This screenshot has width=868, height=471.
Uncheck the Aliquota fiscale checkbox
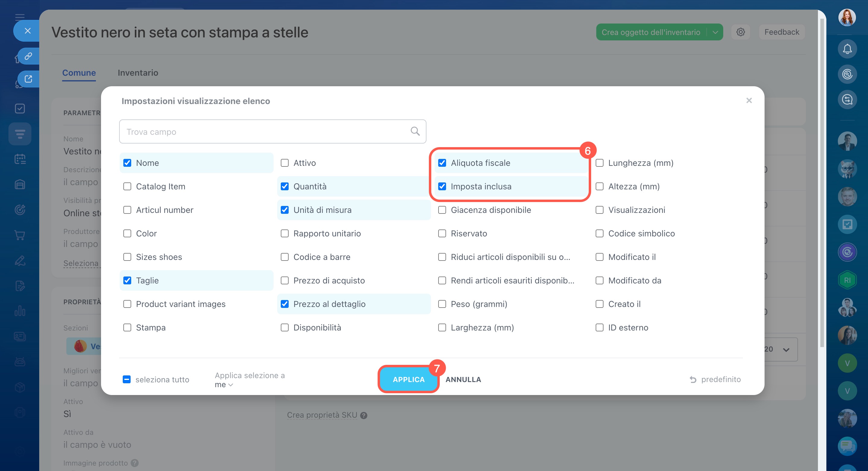click(442, 163)
